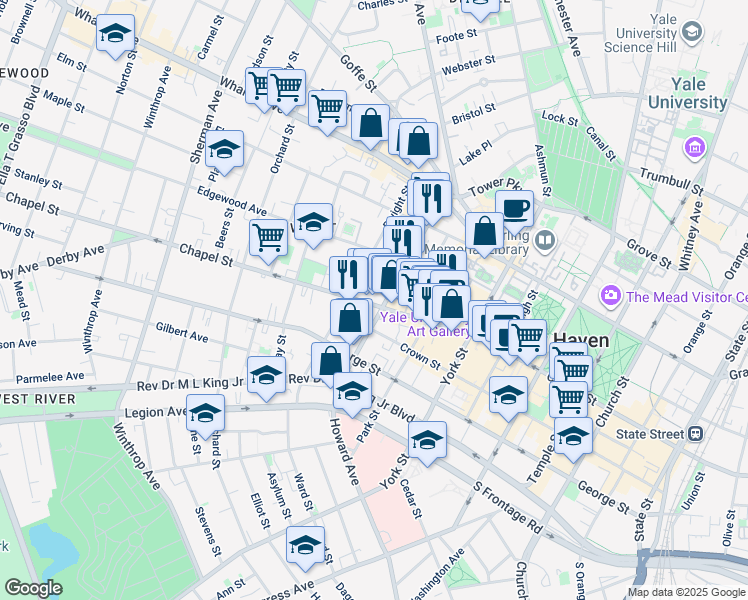Select the 'Stevens St' street label

click(208, 532)
